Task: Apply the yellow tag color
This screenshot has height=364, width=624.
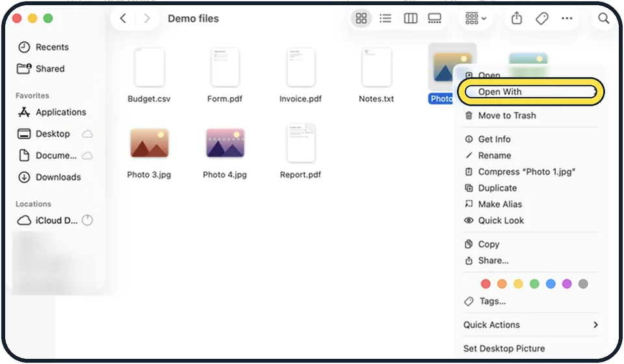Action: [x=518, y=283]
